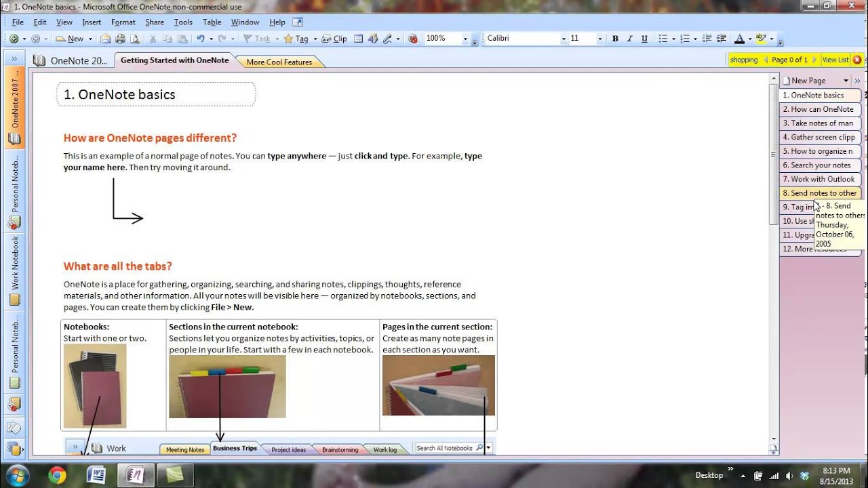Screen dimensions: 868x488
Task: Click the 1. OneNote basics title field
Action: 156,94
